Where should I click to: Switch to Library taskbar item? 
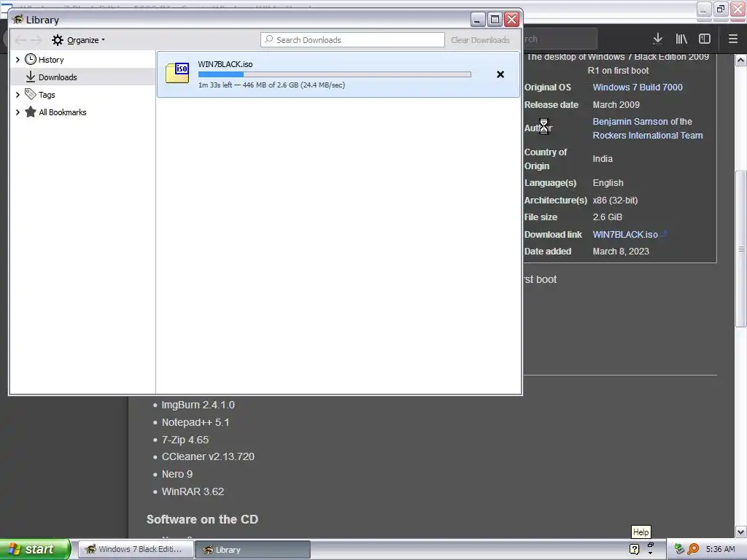point(252,550)
